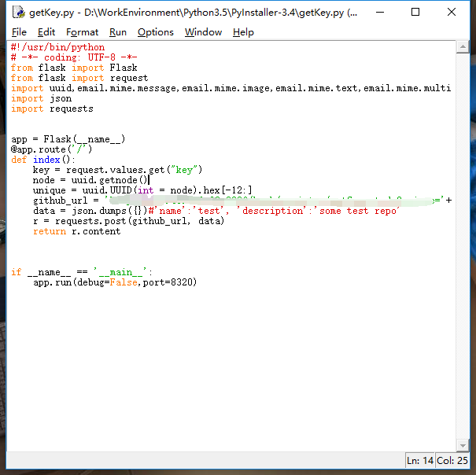Click the 'def index():' line

tap(42, 160)
